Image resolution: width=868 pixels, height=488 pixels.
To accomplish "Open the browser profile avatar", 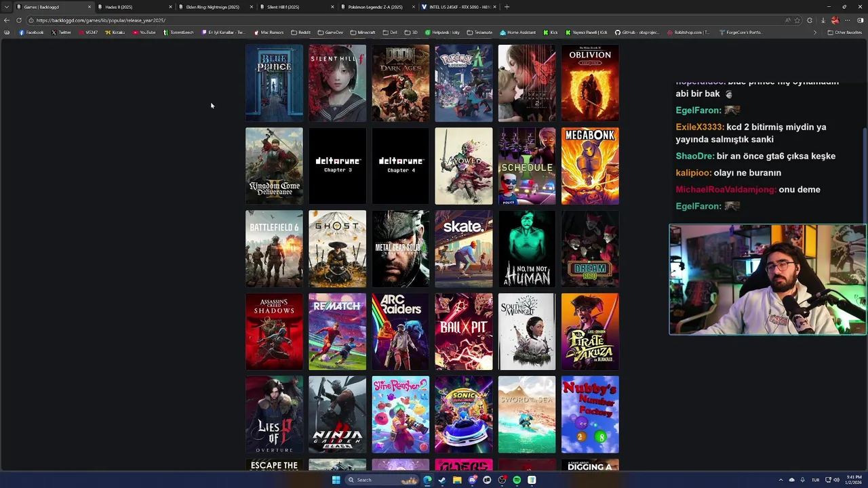I will click(835, 20).
